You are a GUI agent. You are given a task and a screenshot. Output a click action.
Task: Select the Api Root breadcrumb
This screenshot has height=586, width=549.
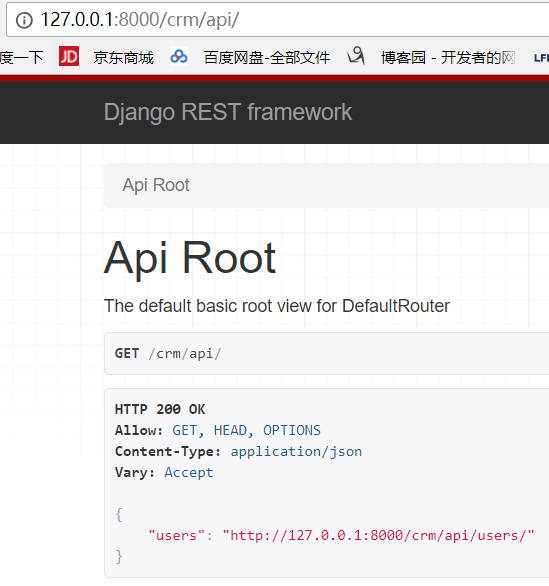(x=156, y=185)
